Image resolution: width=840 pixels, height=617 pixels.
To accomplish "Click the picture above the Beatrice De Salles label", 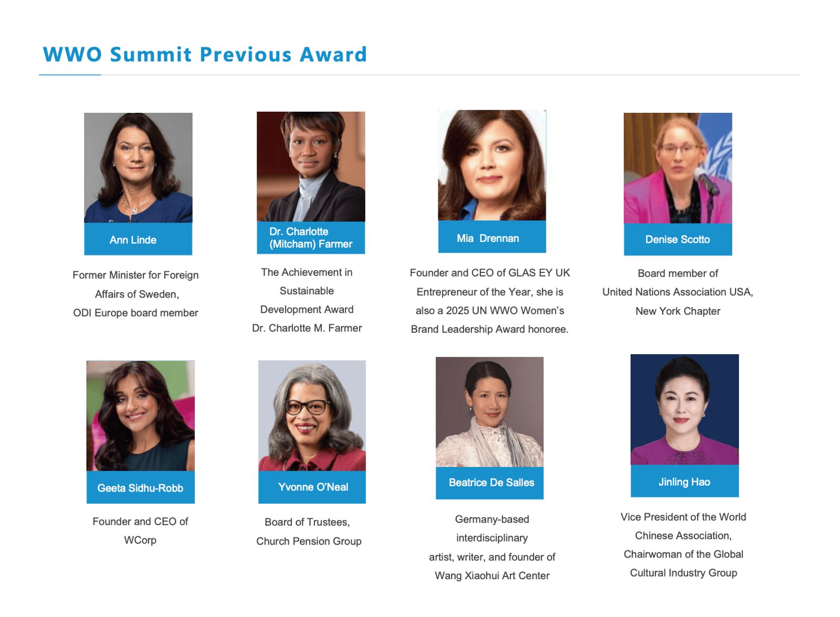I will (489, 412).
